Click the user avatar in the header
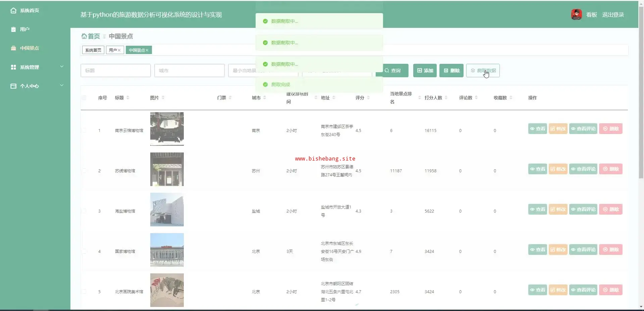 click(576, 14)
